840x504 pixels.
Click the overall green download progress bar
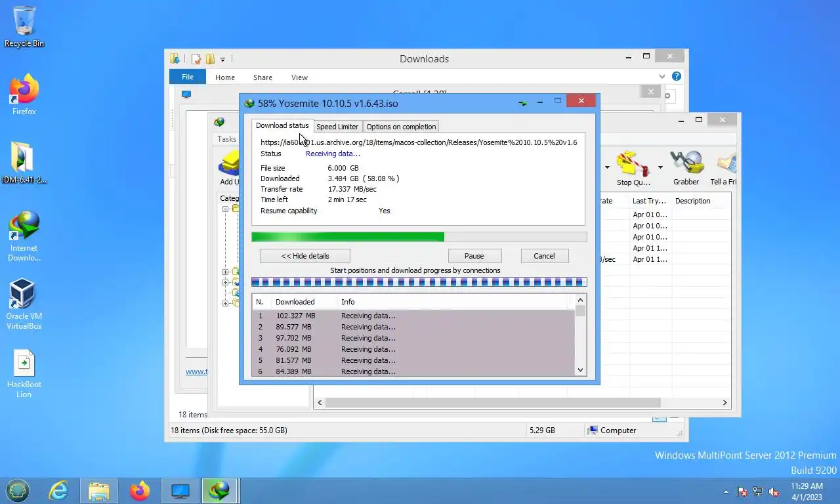coord(419,237)
